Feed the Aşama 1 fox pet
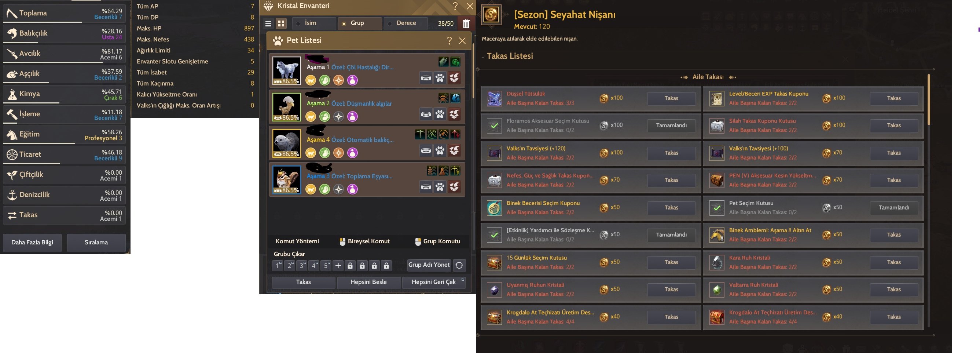The width and height of the screenshot is (980, 353). click(426, 78)
